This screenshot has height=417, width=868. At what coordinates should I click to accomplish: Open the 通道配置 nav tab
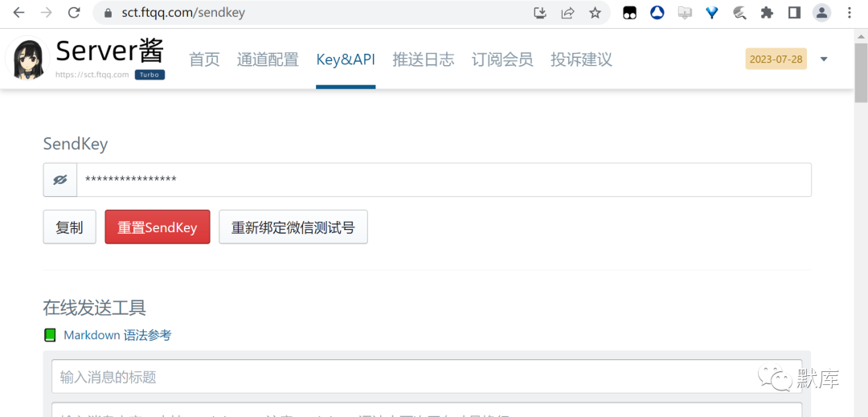(x=268, y=59)
